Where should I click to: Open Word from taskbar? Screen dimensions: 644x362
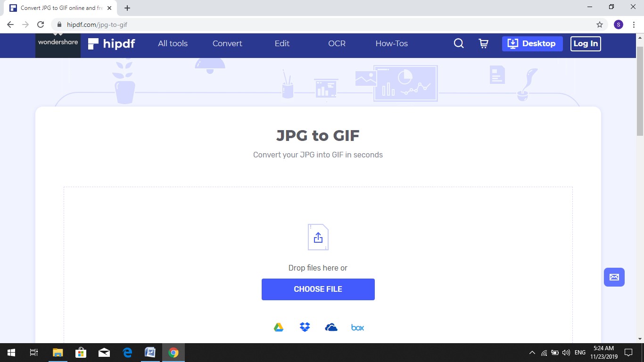pyautogui.click(x=150, y=353)
